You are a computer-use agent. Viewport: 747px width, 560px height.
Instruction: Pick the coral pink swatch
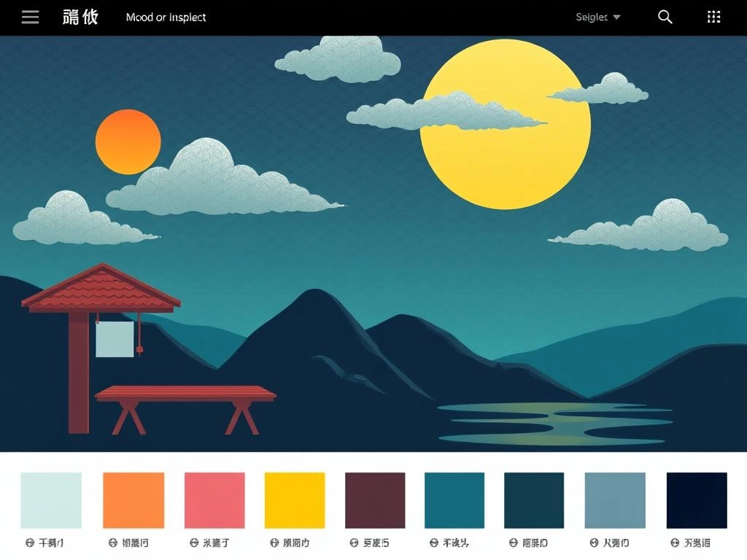tap(215, 500)
